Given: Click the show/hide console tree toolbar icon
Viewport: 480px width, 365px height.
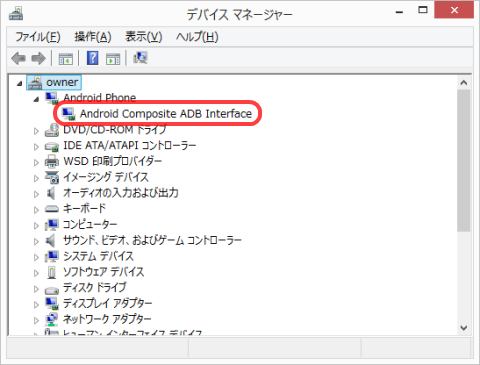Looking at the screenshot, I should point(66,59).
